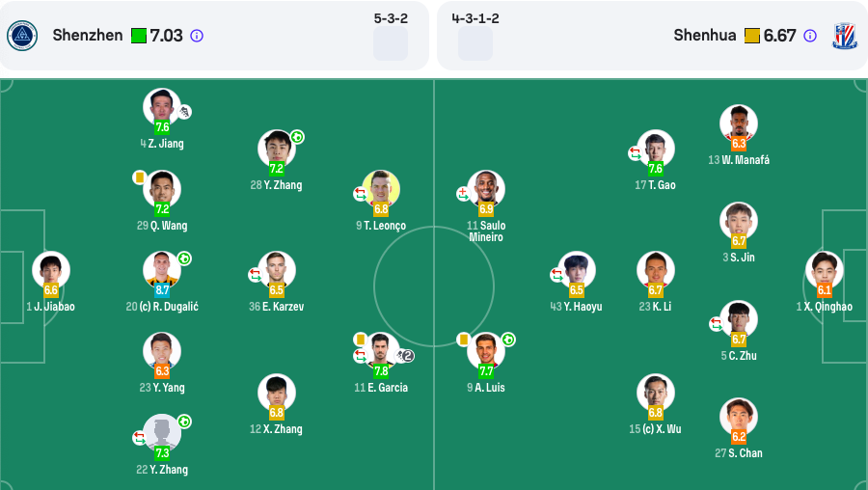The width and height of the screenshot is (868, 490).
Task: Open the Shenzhen team name link
Action: [x=88, y=36]
